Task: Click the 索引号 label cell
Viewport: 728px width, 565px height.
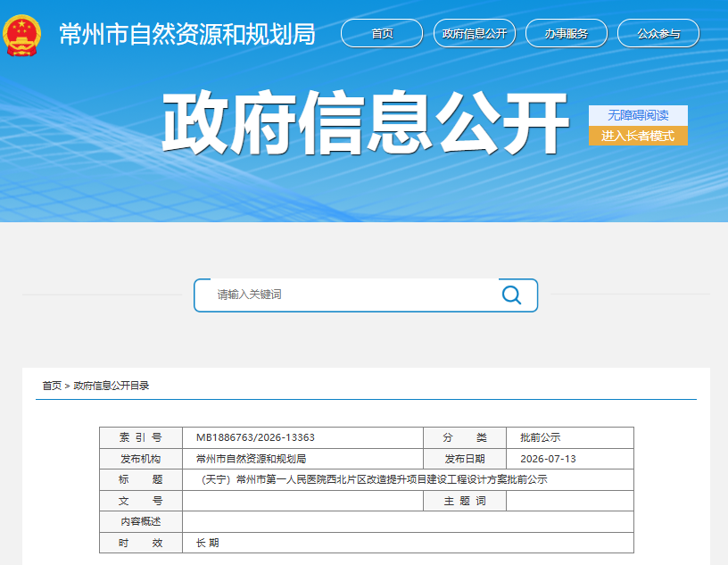Action: pos(141,437)
